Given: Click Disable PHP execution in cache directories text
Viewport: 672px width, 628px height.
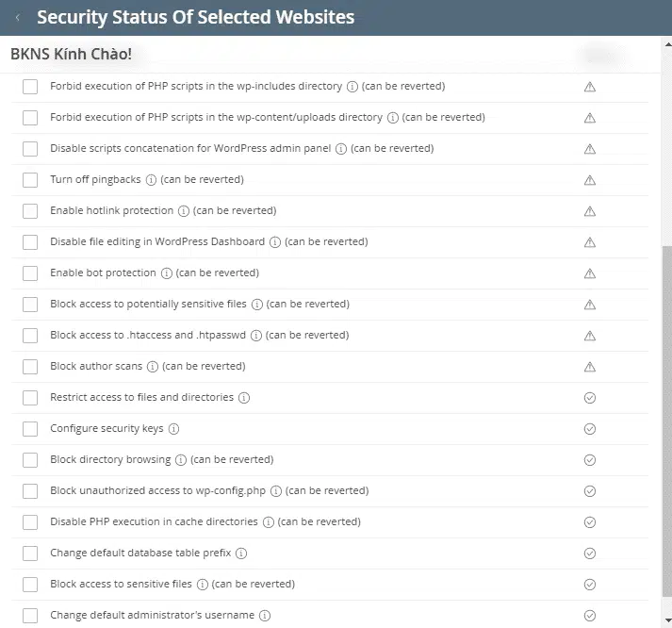Looking at the screenshot, I should pos(154,522).
